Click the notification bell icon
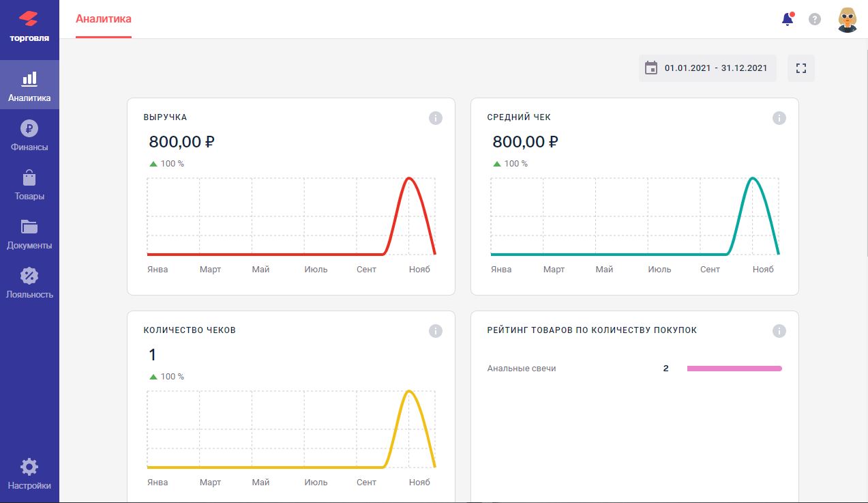Screen dimensions: 868x503 pyautogui.click(x=788, y=19)
